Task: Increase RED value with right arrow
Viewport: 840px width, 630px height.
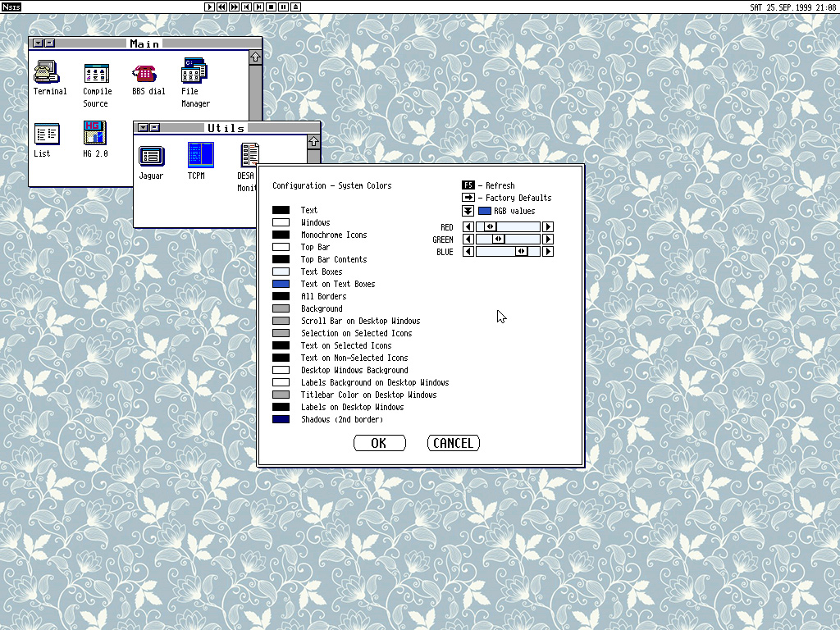Action: click(548, 227)
